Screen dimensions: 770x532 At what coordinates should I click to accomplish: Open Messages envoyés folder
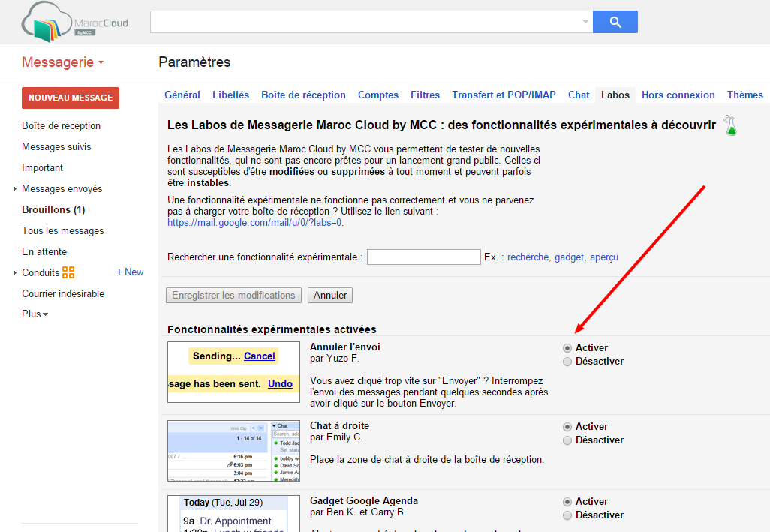(x=62, y=189)
